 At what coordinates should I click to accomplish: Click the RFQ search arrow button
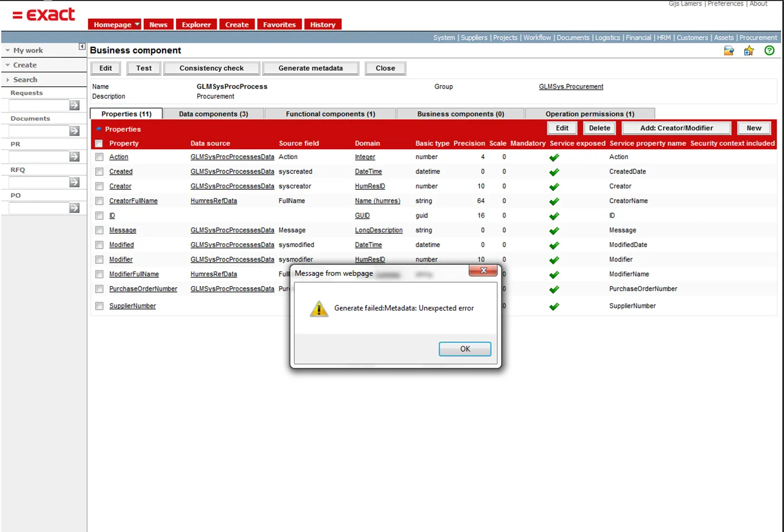[x=74, y=183]
